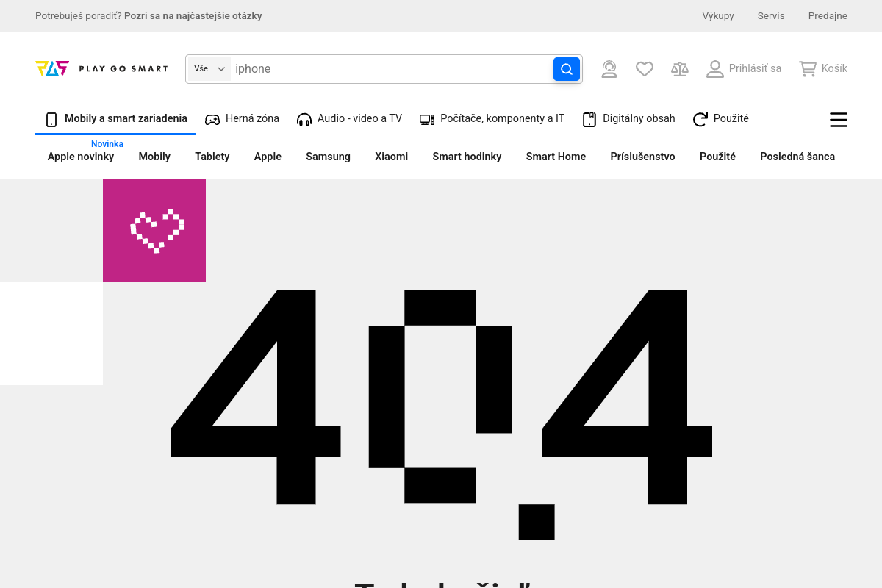This screenshot has width=882, height=588.
Task: Click the Play Go Smart logo
Action: click(101, 68)
